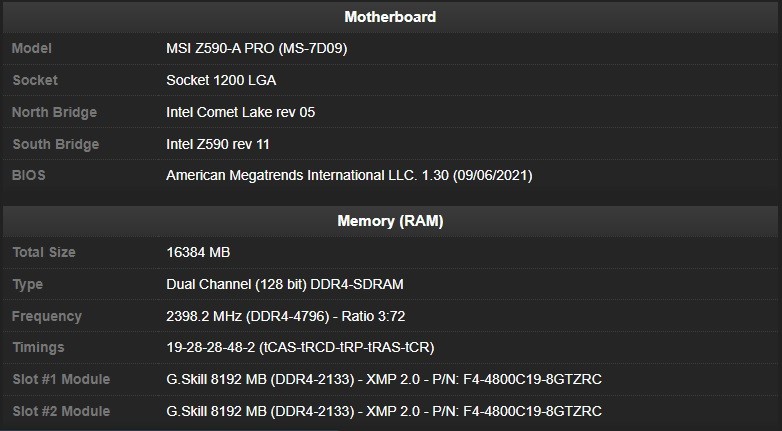Select the South Bridge label
The image size is (782, 431).
click(x=55, y=144)
